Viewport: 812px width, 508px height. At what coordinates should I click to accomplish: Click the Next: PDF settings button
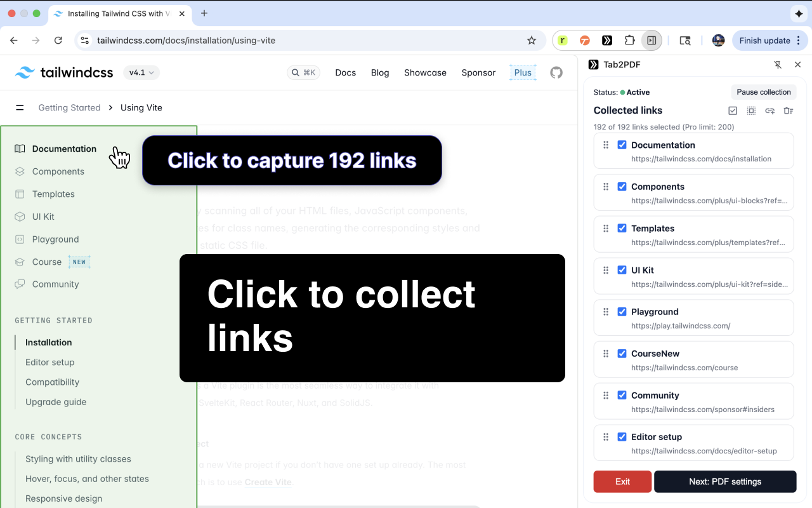[x=725, y=481]
